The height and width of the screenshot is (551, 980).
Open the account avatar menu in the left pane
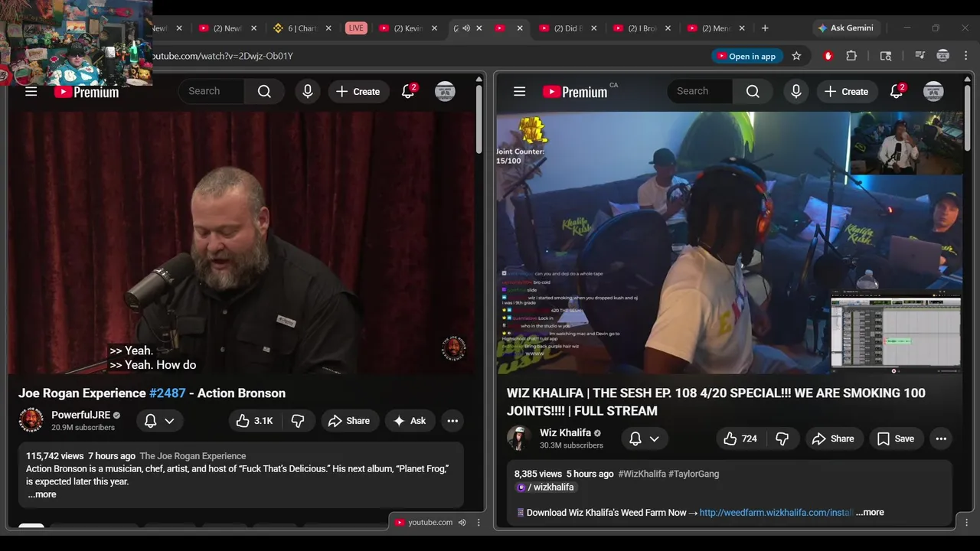445,92
